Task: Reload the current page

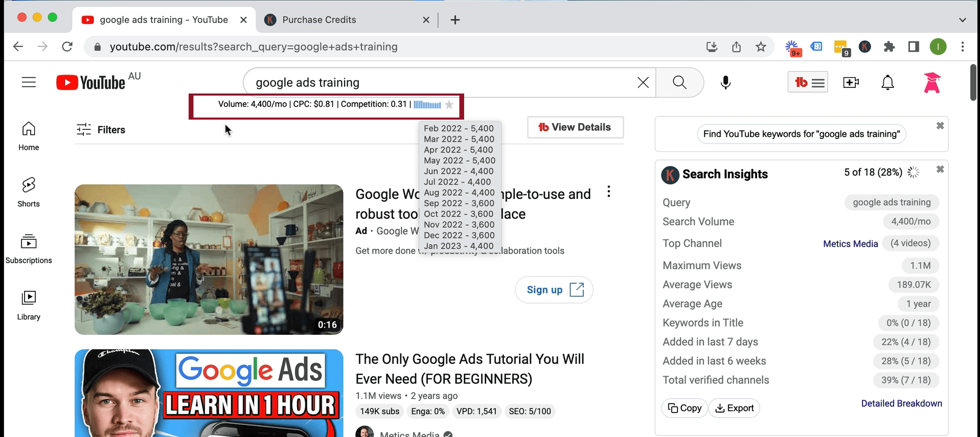Action: (x=67, y=47)
